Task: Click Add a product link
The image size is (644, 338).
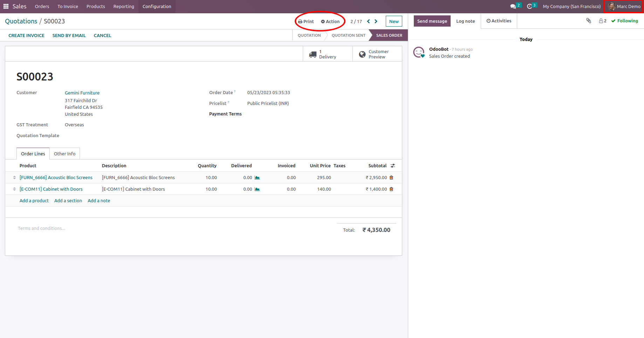Action: click(34, 201)
